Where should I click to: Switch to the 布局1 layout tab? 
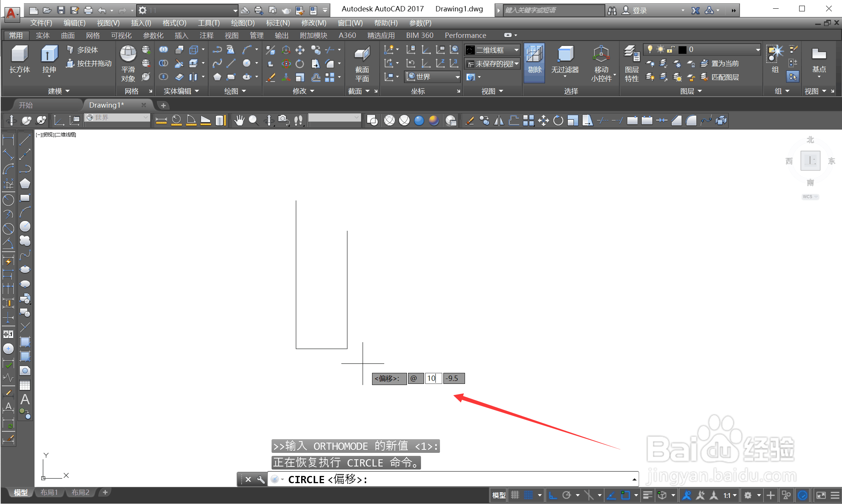click(x=49, y=492)
